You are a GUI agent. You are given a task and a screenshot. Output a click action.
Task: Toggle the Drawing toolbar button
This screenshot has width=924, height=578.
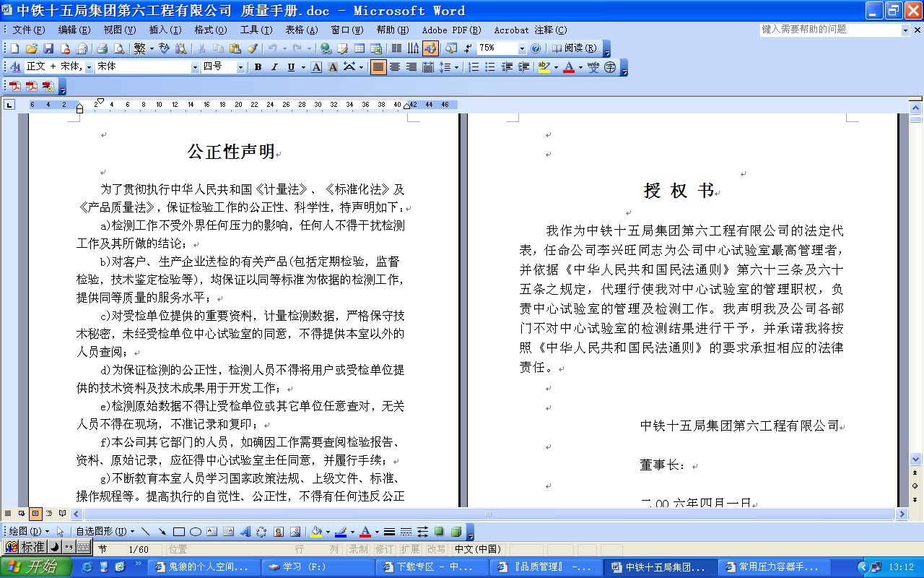(x=430, y=48)
